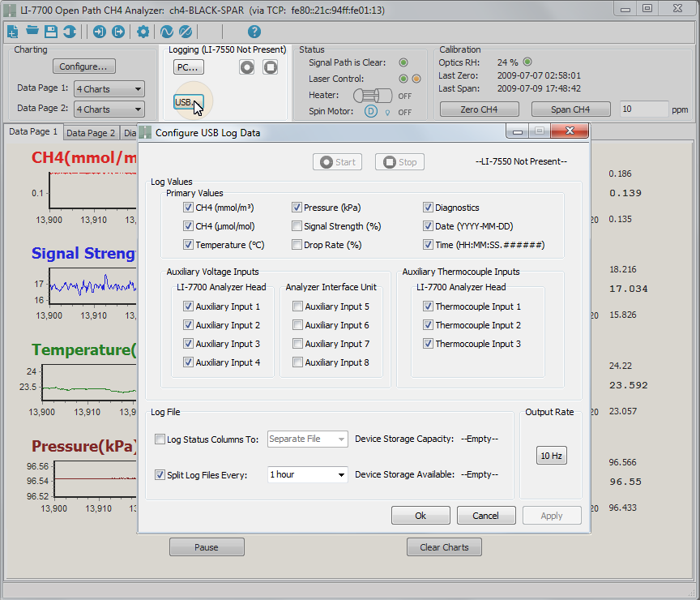700x600 pixels.
Task: Click the record icon in the Logging panel
Action: (247, 67)
